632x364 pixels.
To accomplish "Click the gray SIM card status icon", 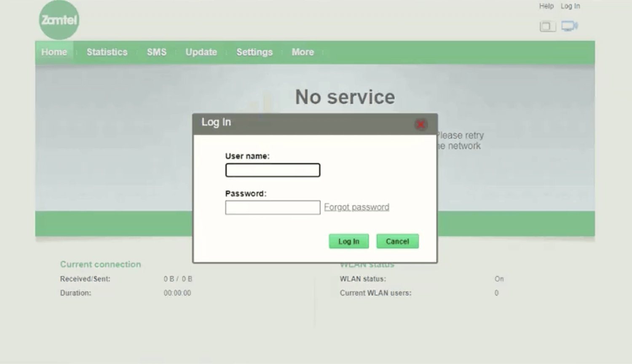I will [x=547, y=27].
